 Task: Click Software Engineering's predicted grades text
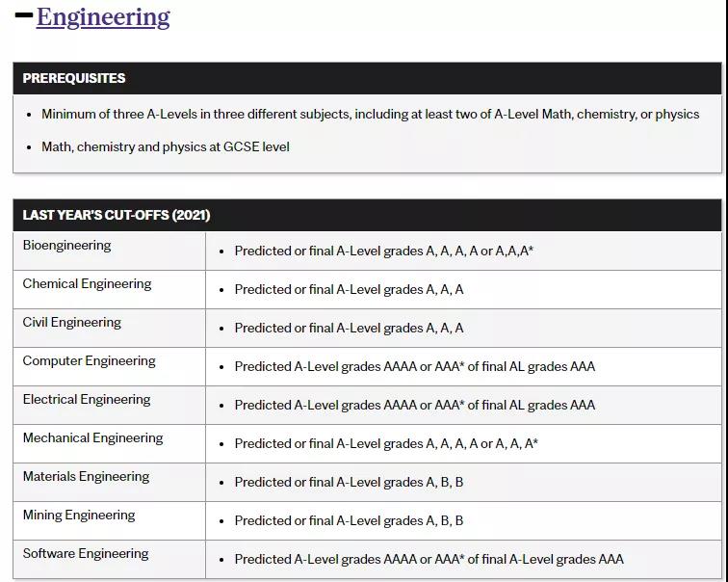429,559
